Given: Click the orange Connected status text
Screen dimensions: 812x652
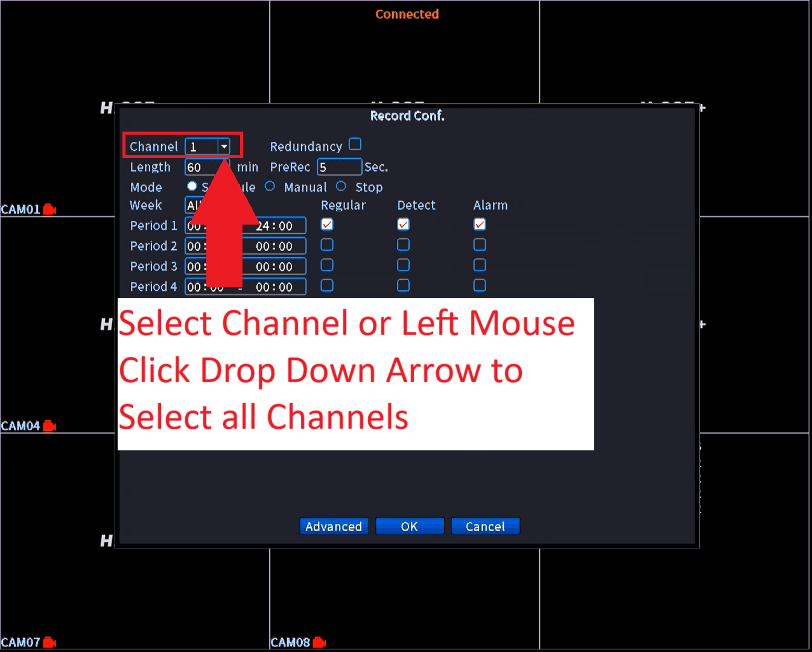Looking at the screenshot, I should (x=407, y=14).
